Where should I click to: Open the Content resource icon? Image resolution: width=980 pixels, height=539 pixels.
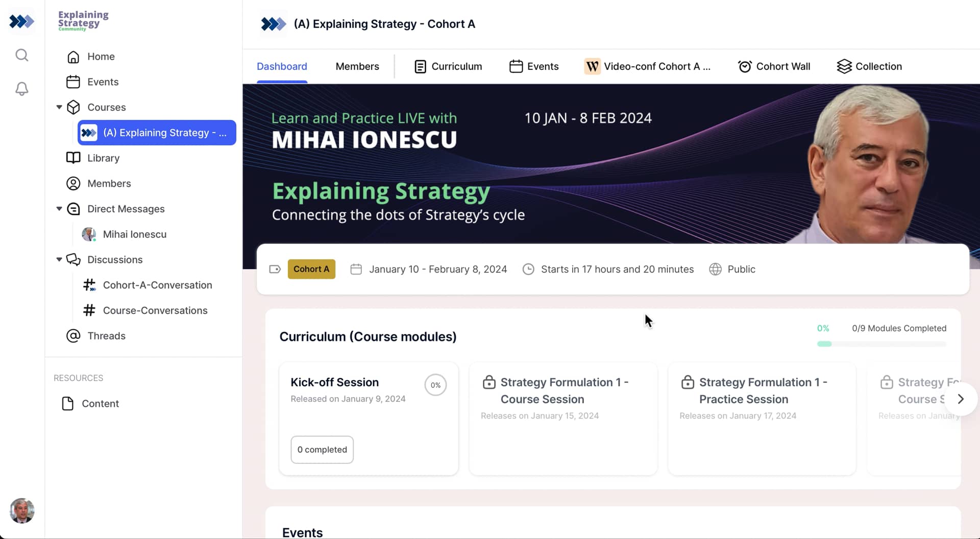(68, 403)
